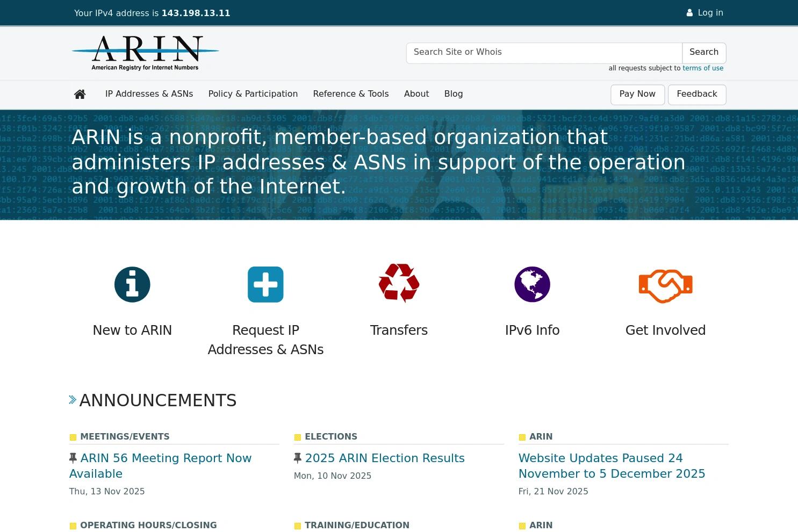Open the IP Addresses & ASNs menu
The image size is (798, 532).
click(149, 94)
